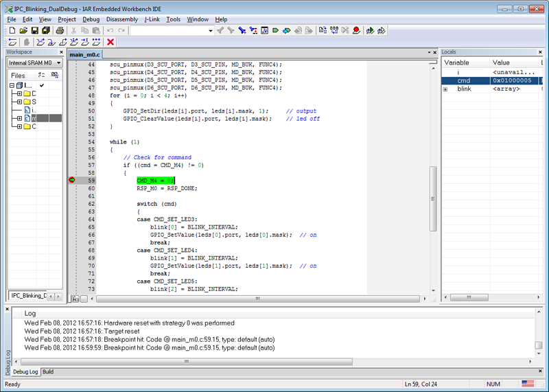The image size is (549, 392).
Task: Save the file using the floppy icon
Action: pos(34,30)
